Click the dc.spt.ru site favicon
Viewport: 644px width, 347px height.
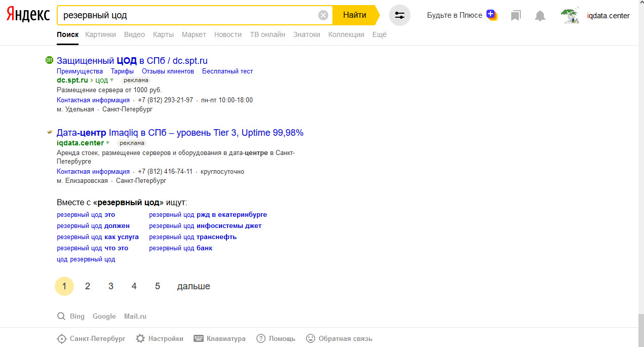[49, 60]
